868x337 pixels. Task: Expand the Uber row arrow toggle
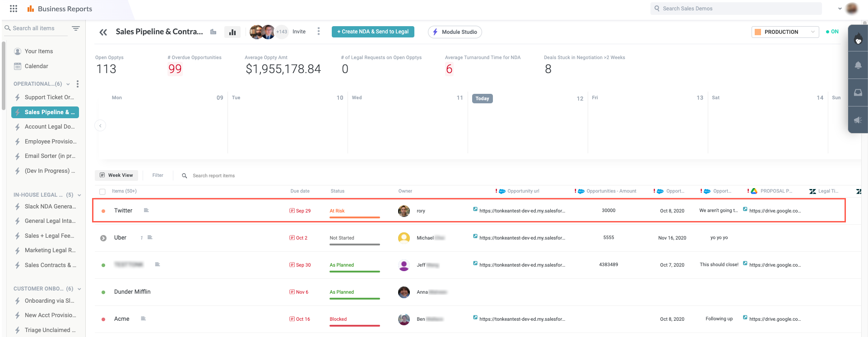pos(103,238)
